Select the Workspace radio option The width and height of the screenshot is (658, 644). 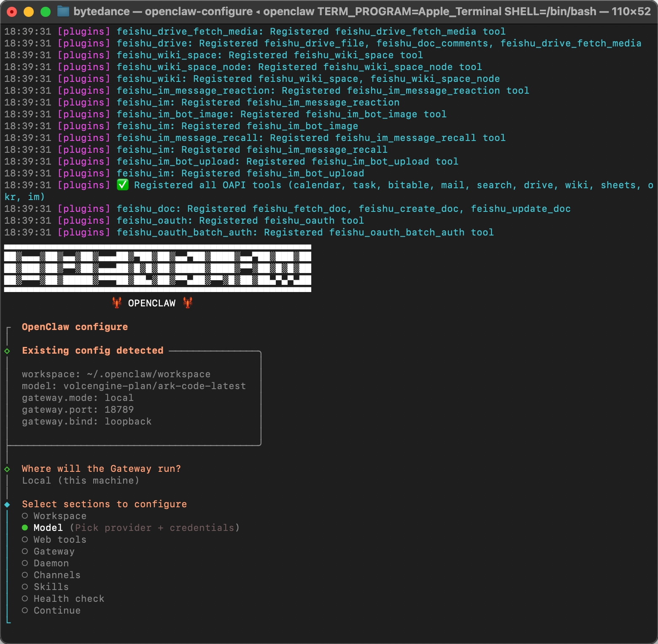coord(25,516)
